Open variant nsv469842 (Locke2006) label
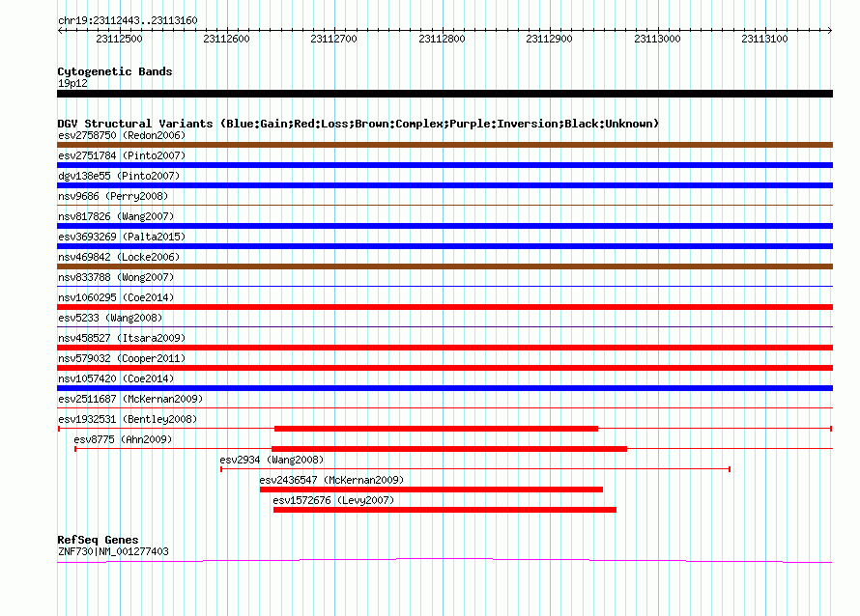The width and height of the screenshot is (860, 616). pyautogui.click(x=119, y=257)
